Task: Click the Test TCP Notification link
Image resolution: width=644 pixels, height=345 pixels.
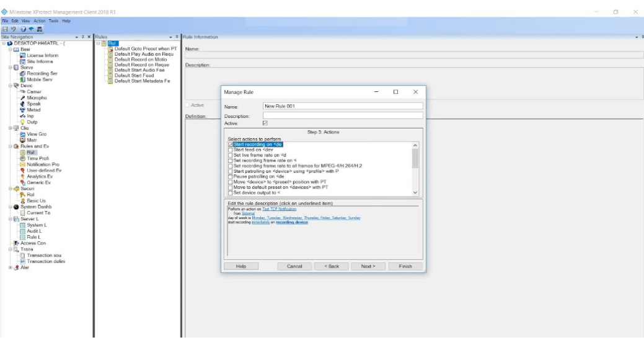Action: [x=279, y=209]
